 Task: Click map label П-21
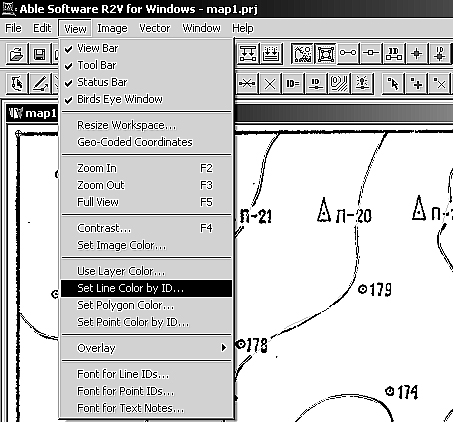[x=256, y=216]
